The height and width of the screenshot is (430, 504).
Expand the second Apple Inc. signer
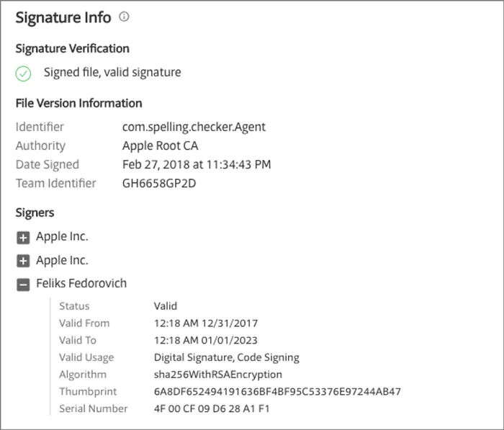click(x=23, y=261)
